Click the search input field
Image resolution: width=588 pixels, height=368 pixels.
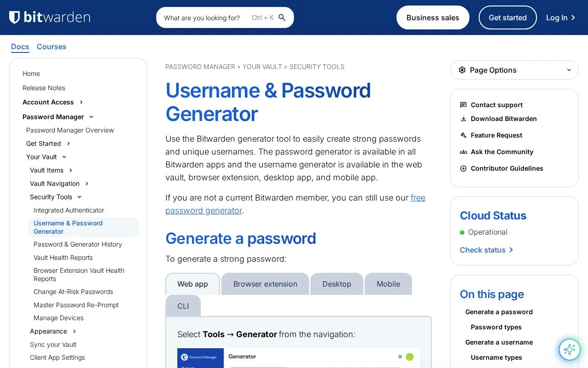225,17
